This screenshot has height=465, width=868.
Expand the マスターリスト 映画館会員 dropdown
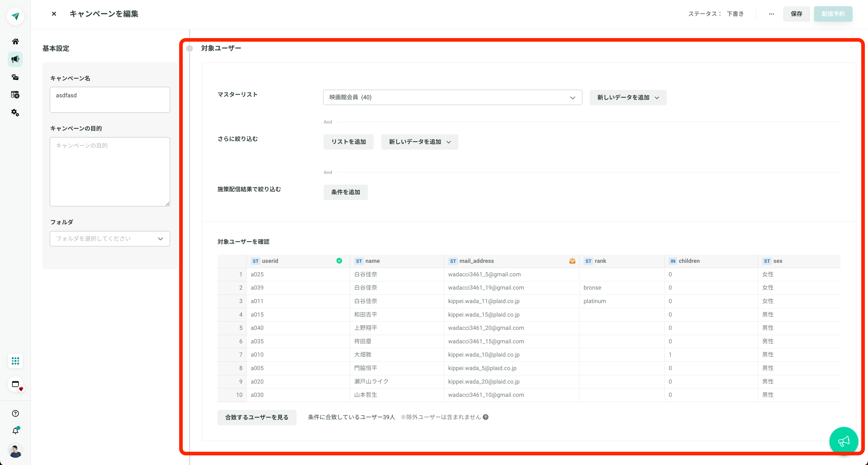pyautogui.click(x=453, y=97)
